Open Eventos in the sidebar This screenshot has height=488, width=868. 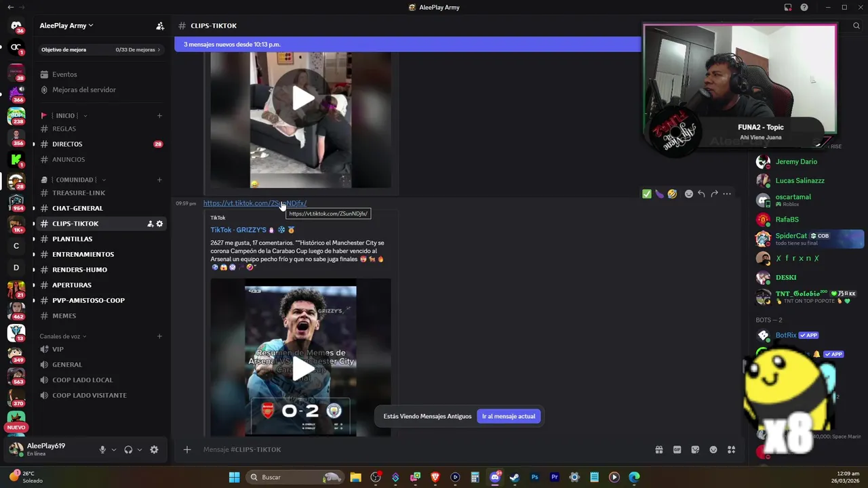[x=102, y=75]
